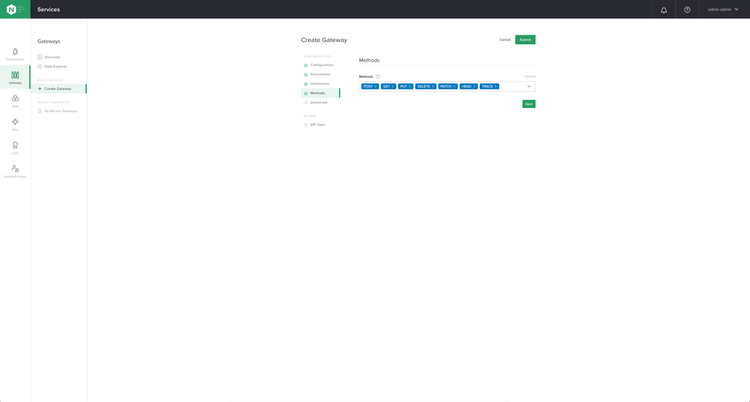Go to the Configuration step

point(319,65)
